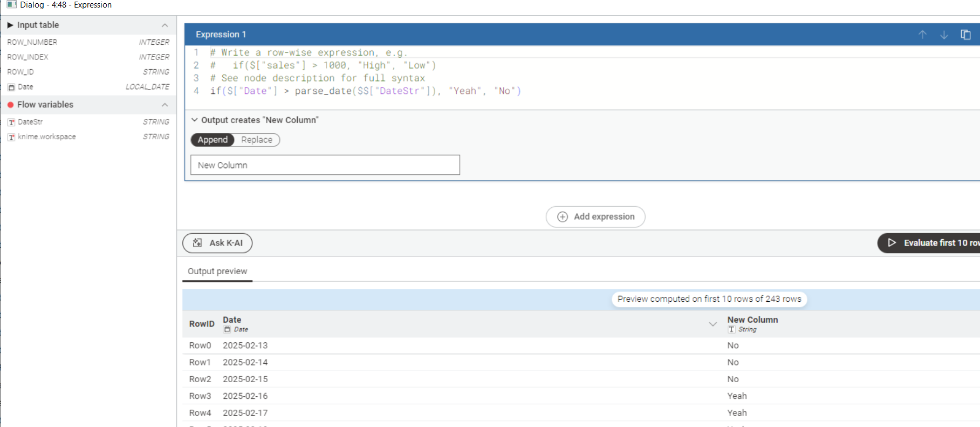The height and width of the screenshot is (427, 980).
Task: Click the New Column name input field
Action: tap(325, 165)
